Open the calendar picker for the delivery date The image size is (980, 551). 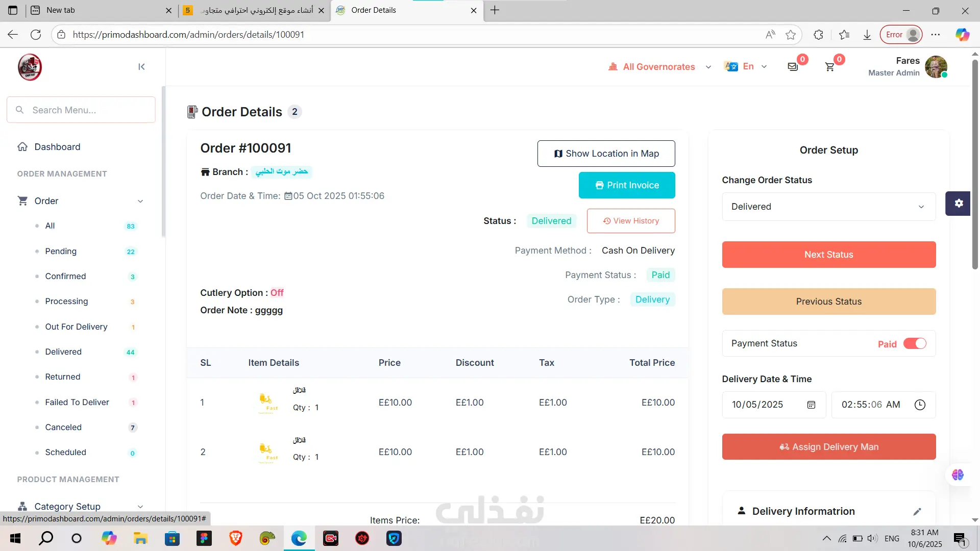pyautogui.click(x=811, y=405)
